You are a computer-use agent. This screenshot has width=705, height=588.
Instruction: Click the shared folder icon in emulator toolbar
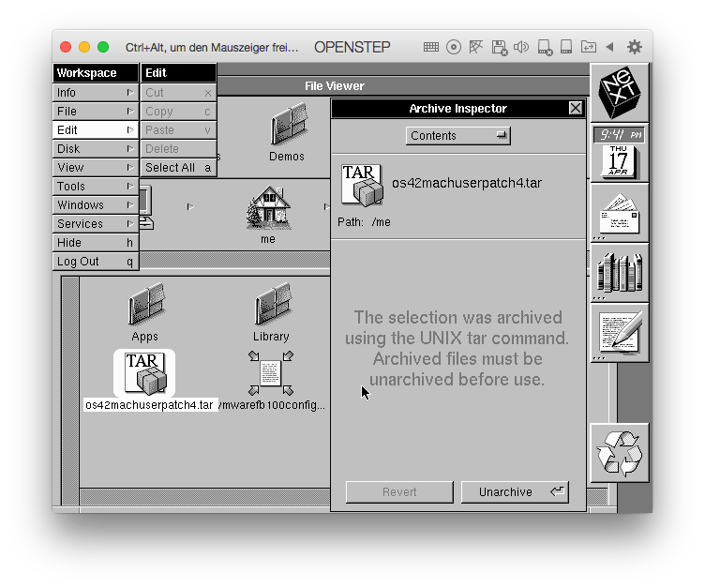point(589,47)
